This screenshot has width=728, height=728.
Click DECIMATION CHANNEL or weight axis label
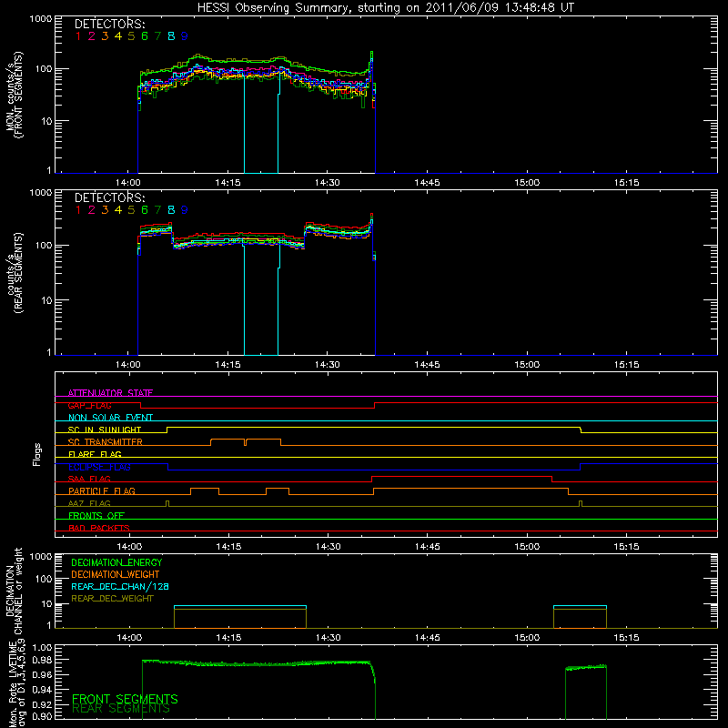(x=14, y=591)
